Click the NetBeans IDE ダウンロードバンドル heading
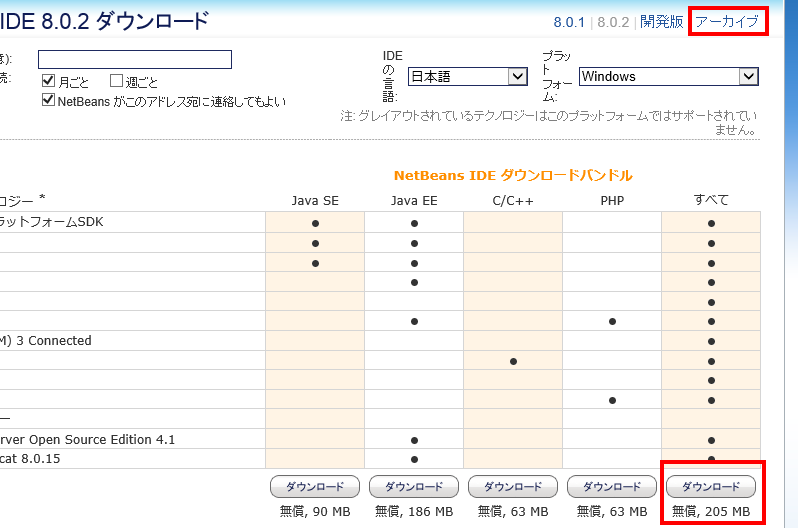The image size is (798, 528). 513,176
